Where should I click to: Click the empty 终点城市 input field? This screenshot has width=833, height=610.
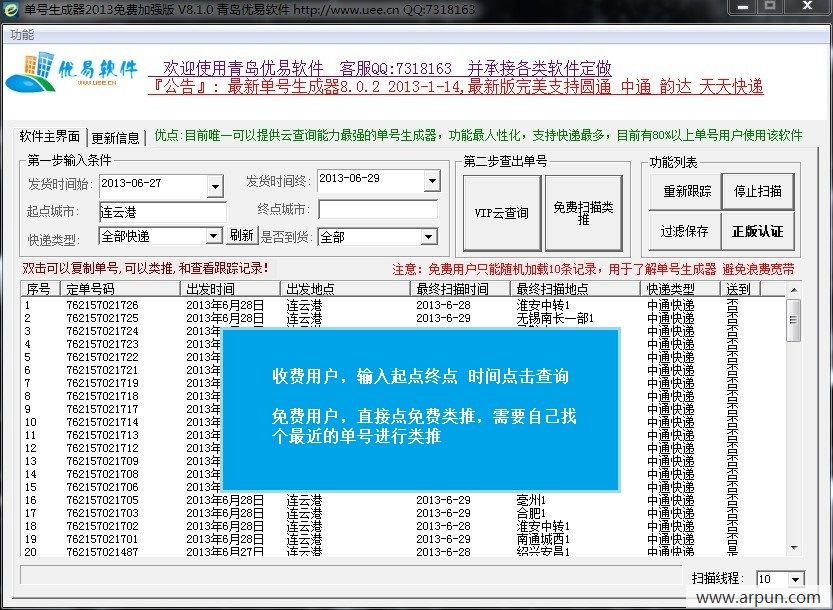tap(378, 209)
